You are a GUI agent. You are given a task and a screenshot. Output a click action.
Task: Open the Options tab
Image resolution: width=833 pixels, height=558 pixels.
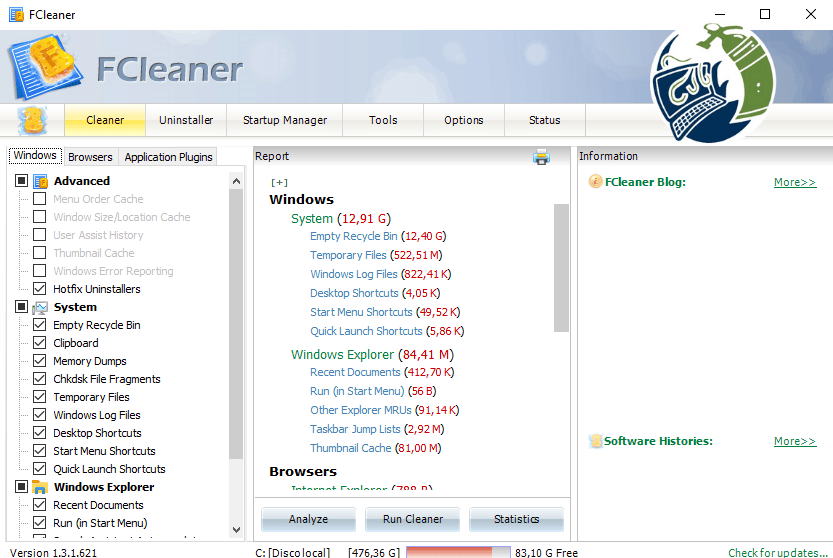[x=464, y=120]
